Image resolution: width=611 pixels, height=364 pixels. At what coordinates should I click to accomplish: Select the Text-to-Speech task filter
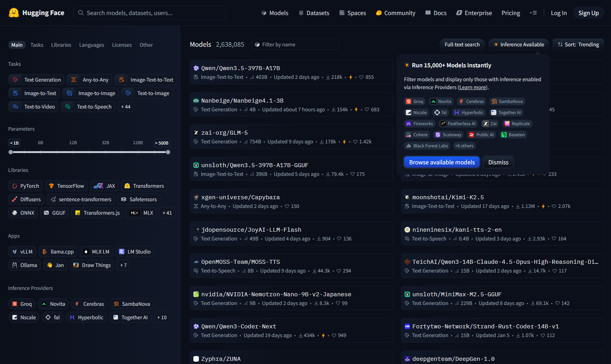click(89, 107)
